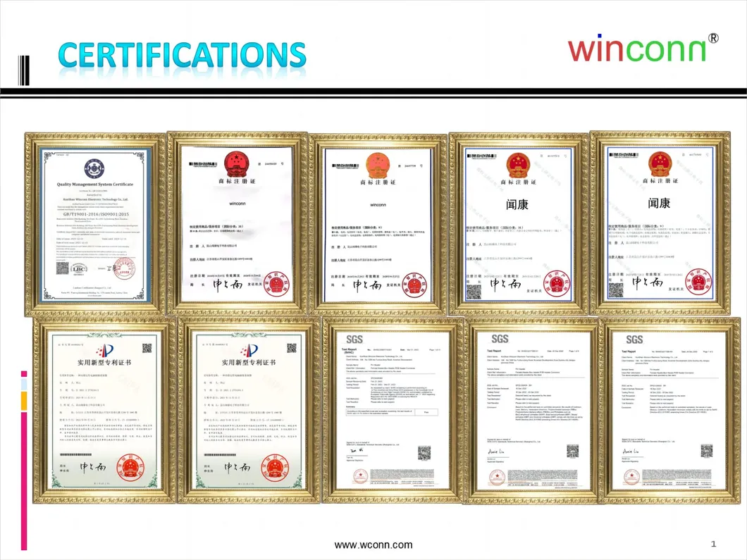Click the winconn logo in the header
Viewport: 747px width, 560px height.
636,49
